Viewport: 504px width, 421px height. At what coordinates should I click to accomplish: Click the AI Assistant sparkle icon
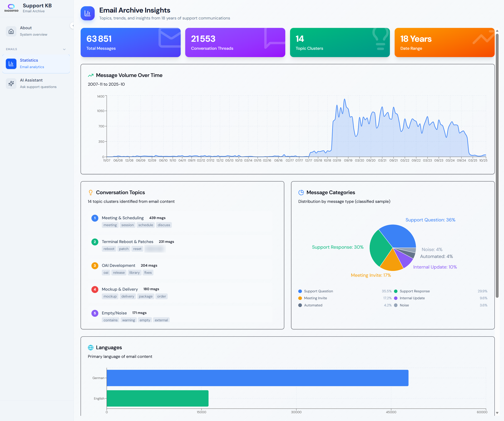tap(11, 83)
